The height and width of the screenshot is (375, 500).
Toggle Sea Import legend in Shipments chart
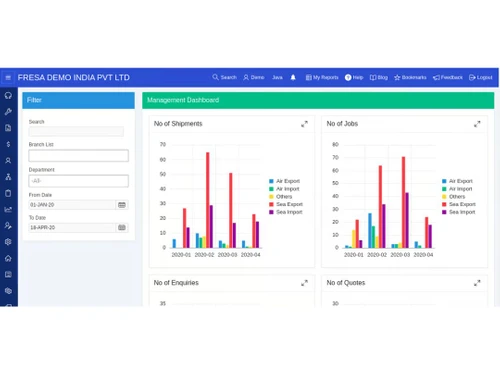coord(286,212)
